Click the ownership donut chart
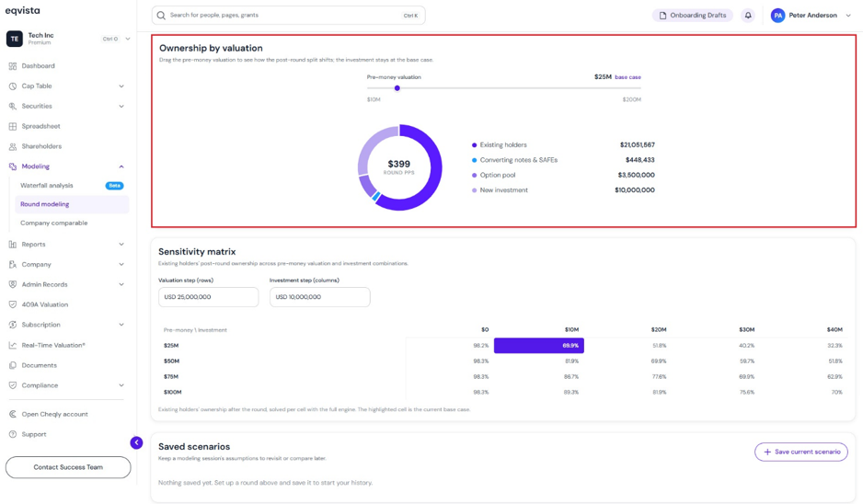Image resolution: width=863 pixels, height=504 pixels. pyautogui.click(x=399, y=167)
